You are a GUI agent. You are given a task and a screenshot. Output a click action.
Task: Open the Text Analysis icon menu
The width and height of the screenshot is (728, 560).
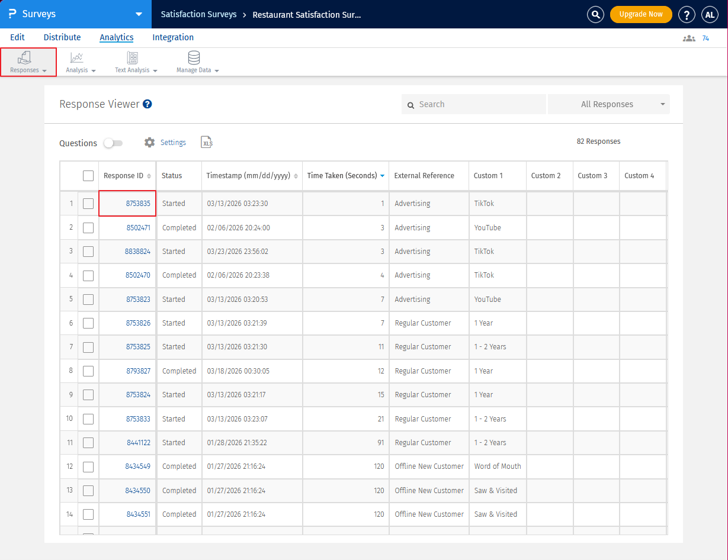pos(133,58)
